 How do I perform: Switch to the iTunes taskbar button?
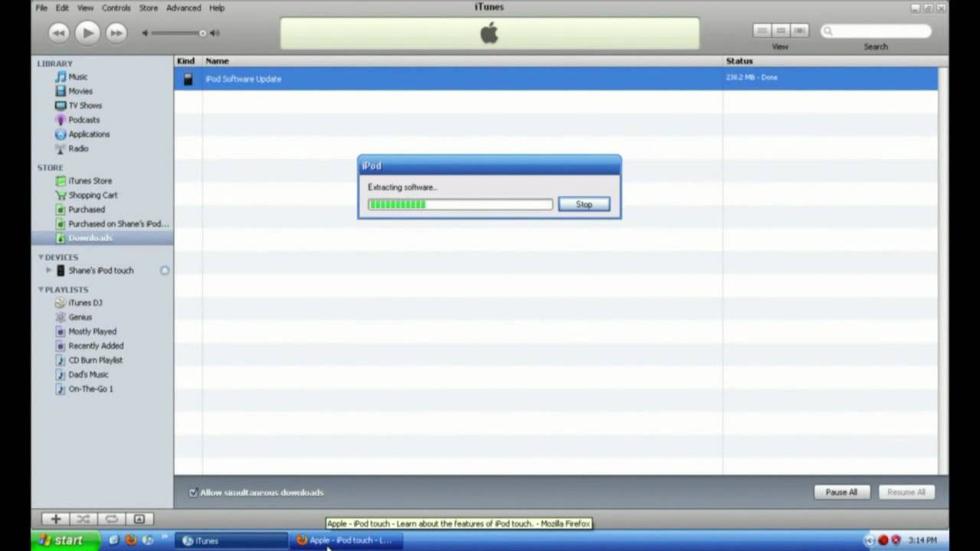point(232,540)
